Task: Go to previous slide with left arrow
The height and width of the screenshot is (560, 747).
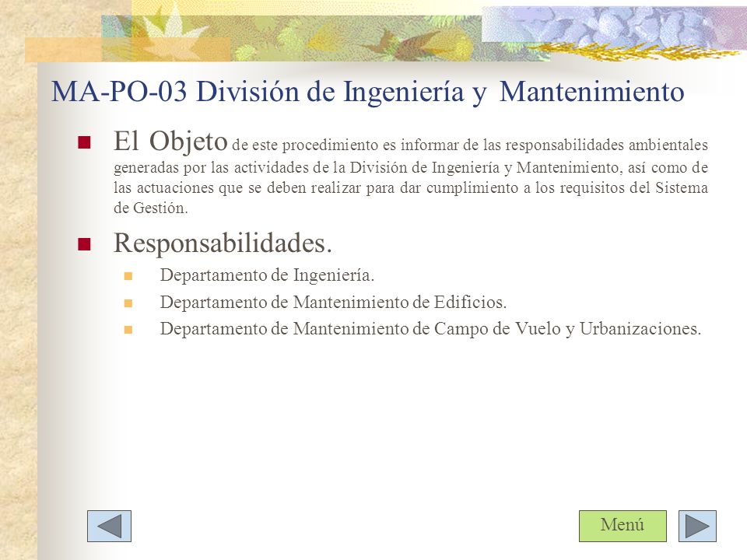Action: (x=109, y=527)
